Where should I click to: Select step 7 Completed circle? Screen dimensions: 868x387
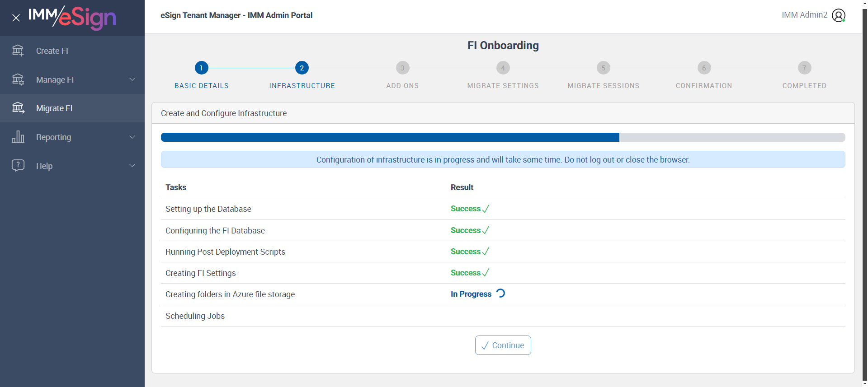[804, 68]
